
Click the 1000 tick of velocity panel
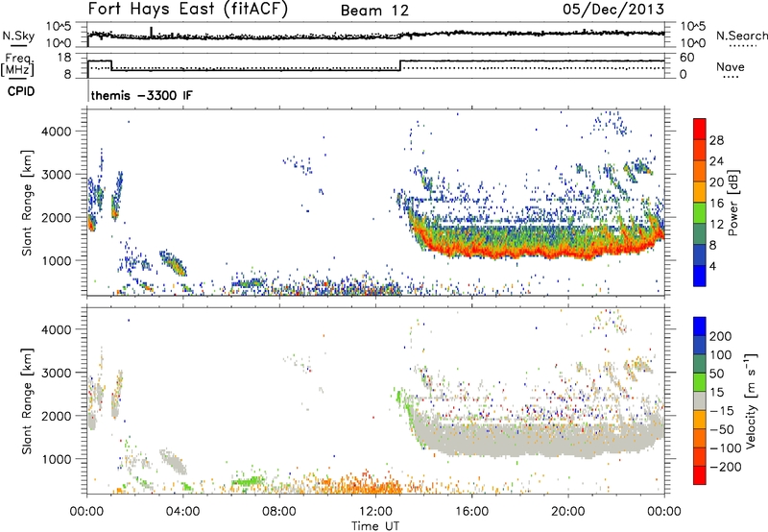57,459
